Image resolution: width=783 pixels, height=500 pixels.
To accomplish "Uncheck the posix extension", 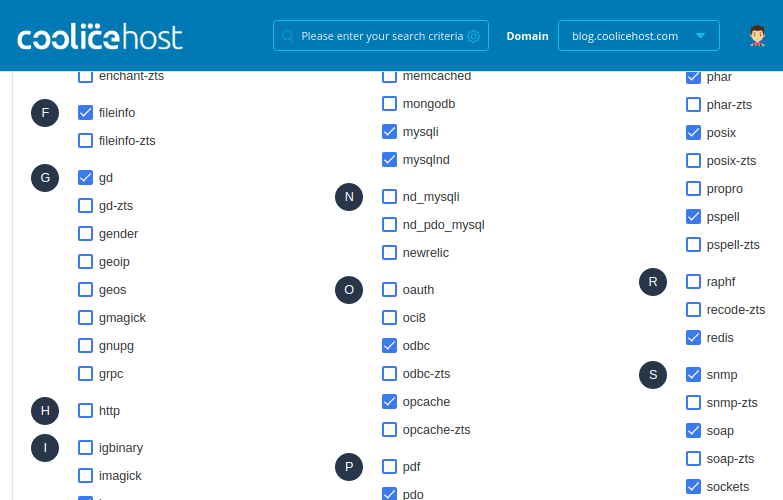I will (x=694, y=133).
